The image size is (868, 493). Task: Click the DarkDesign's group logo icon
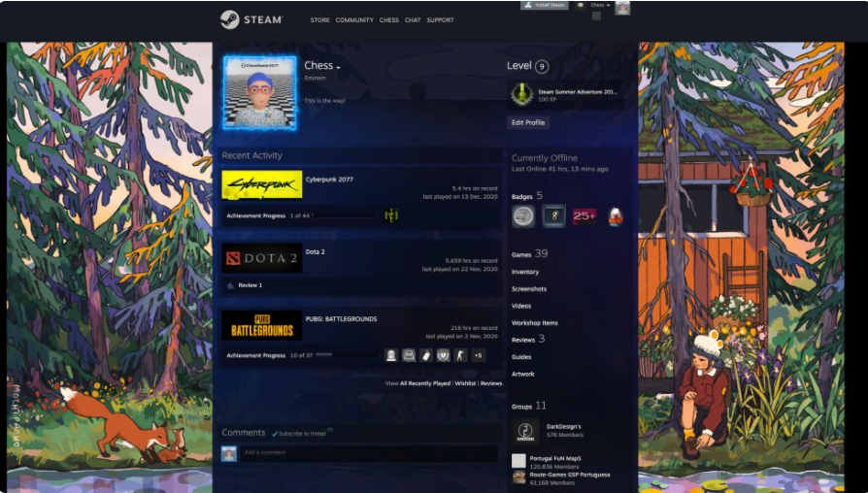525,432
